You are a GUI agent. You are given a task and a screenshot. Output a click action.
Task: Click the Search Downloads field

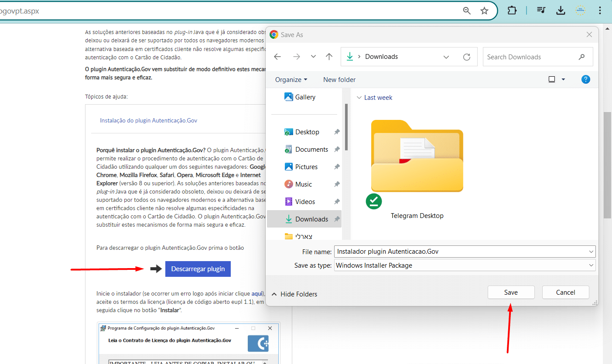(538, 57)
